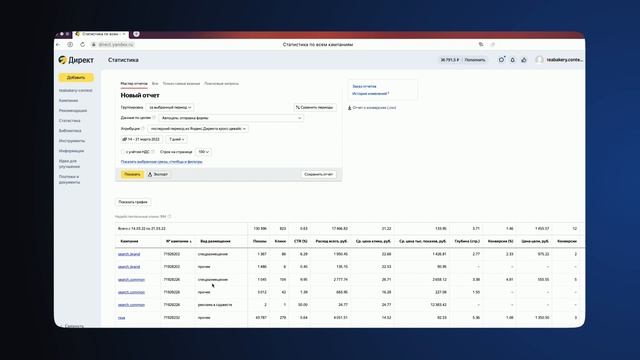
Task: Open Статистика in the left sidebar
Action: click(69, 121)
